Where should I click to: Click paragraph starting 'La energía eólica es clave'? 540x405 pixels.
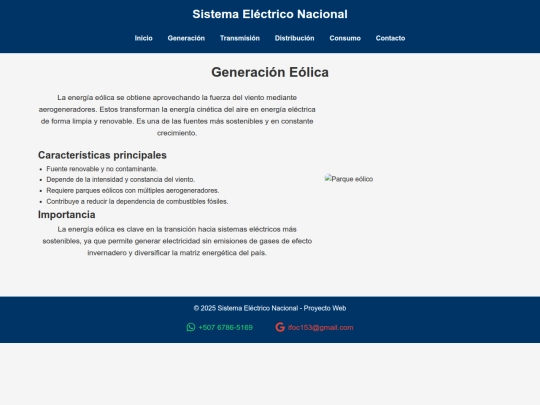pyautogui.click(x=177, y=241)
